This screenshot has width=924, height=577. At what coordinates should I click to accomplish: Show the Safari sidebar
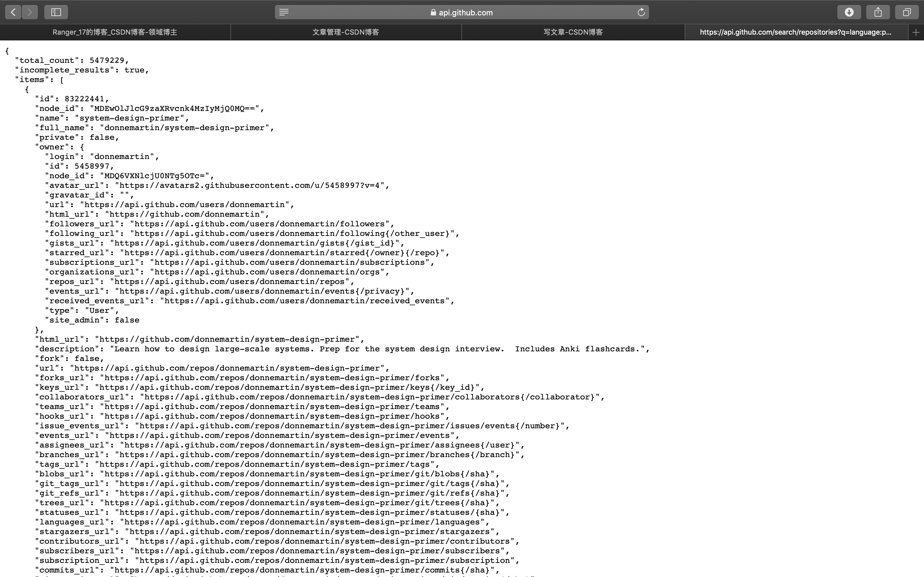[x=56, y=12]
